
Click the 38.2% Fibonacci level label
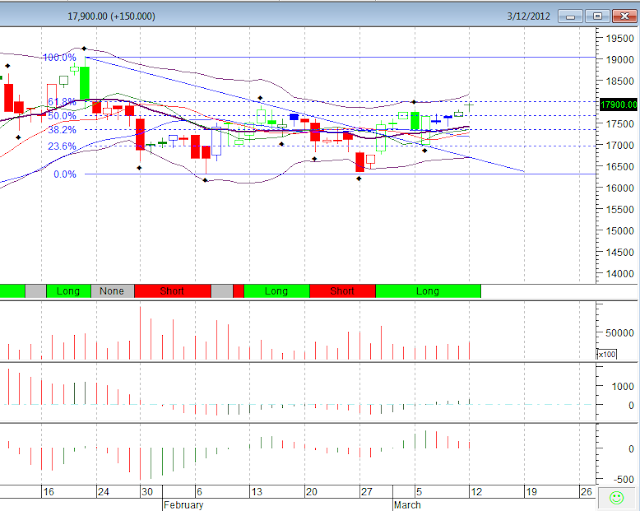click(x=62, y=130)
